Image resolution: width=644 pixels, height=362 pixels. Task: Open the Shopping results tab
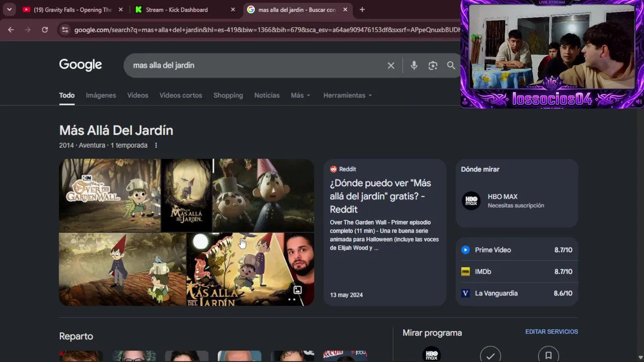pos(228,95)
